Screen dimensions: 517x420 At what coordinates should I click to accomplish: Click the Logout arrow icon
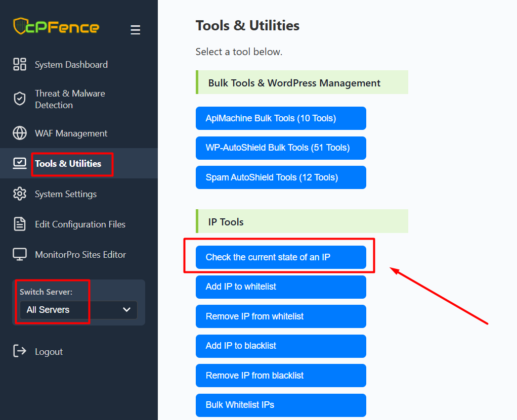(x=20, y=351)
